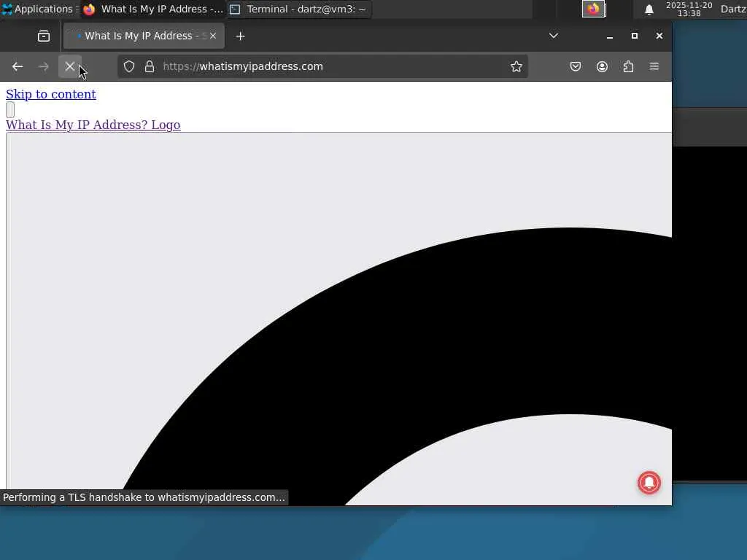Bookmark this page with the star icon

516,66
